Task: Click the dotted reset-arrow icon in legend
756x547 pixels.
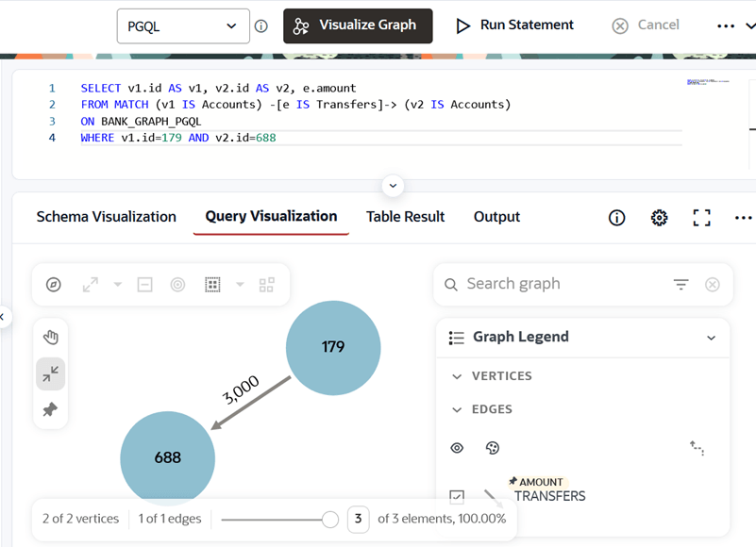Action: [697, 448]
